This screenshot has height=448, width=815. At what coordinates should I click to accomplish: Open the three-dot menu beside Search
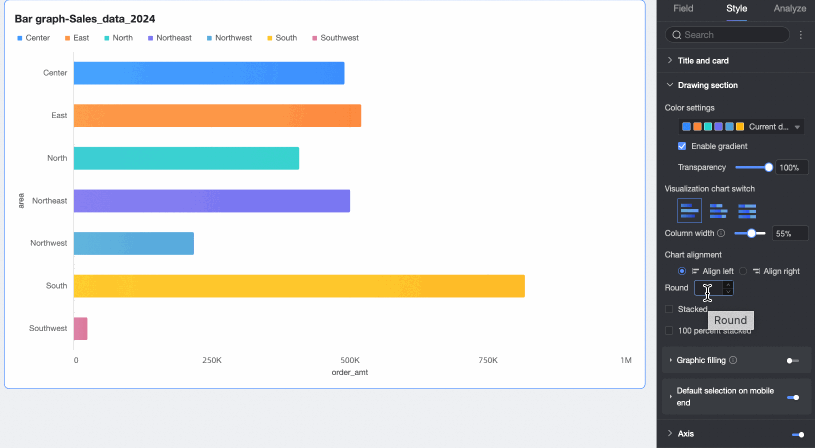(x=800, y=35)
